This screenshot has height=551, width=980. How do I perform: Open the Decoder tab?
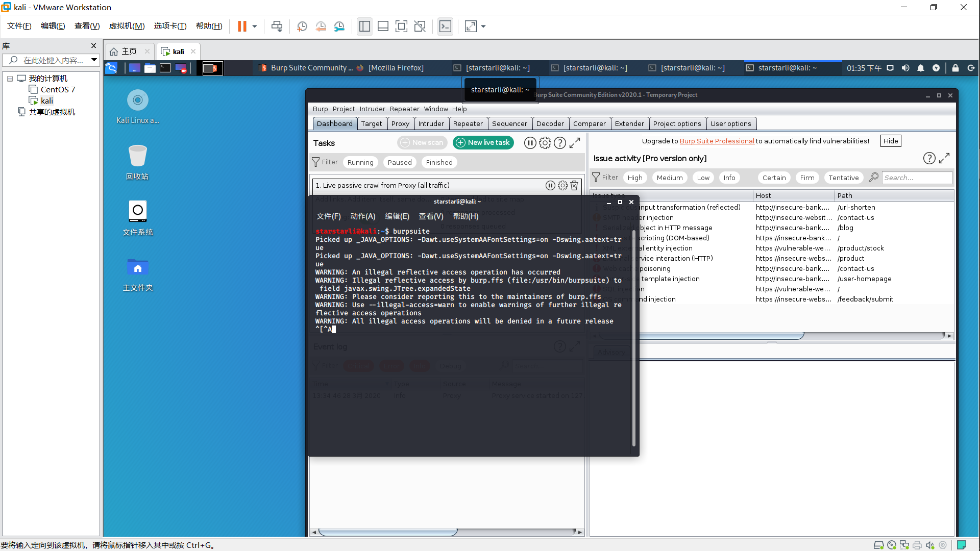tap(550, 124)
